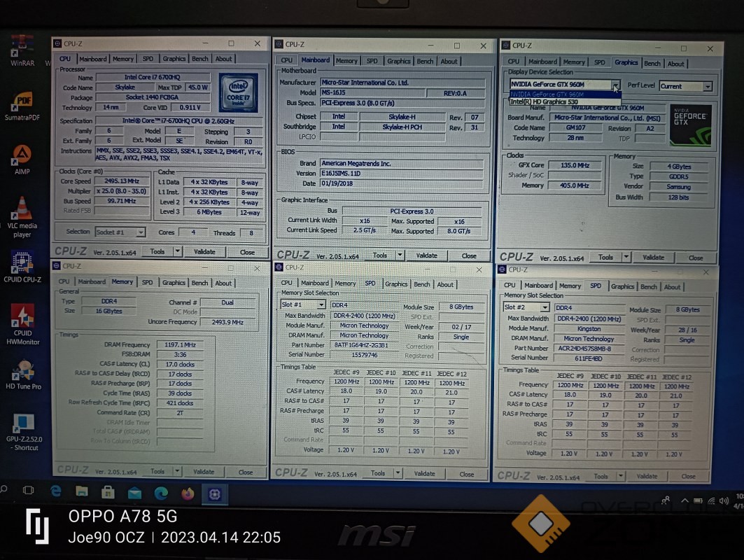Open File Explorer from taskbar

click(x=82, y=491)
